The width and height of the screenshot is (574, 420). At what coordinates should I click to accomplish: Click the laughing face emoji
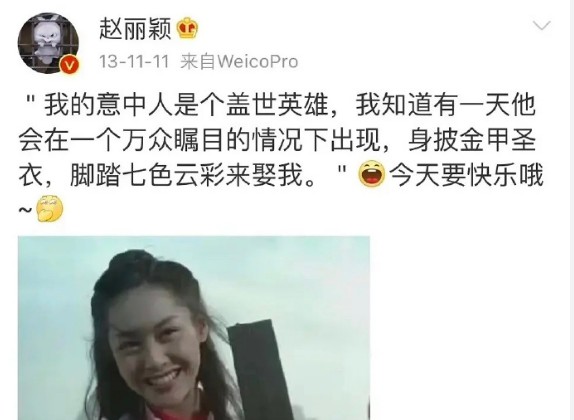372,174
